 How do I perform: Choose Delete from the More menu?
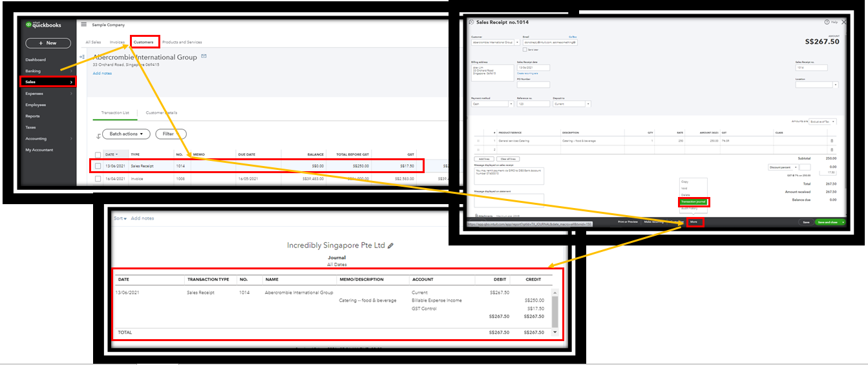[x=686, y=195]
